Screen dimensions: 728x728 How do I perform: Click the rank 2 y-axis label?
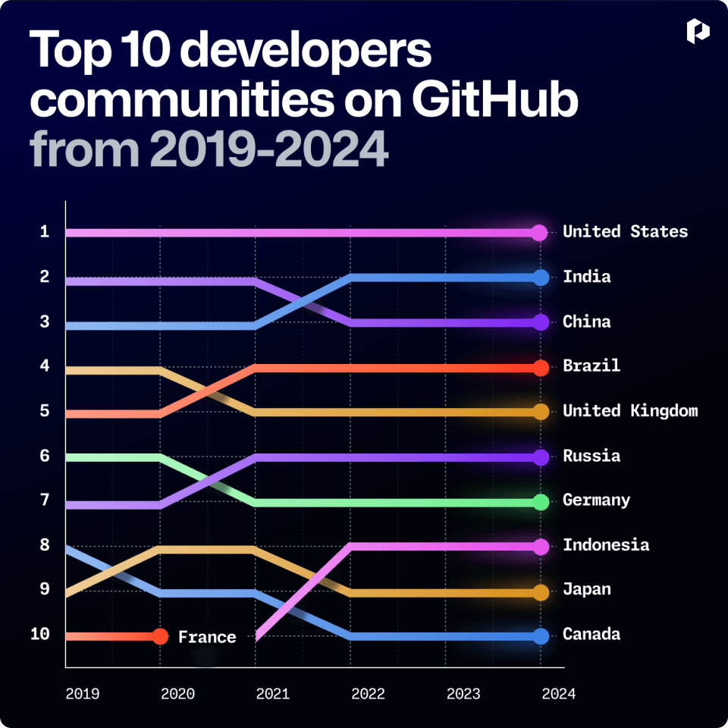click(45, 277)
